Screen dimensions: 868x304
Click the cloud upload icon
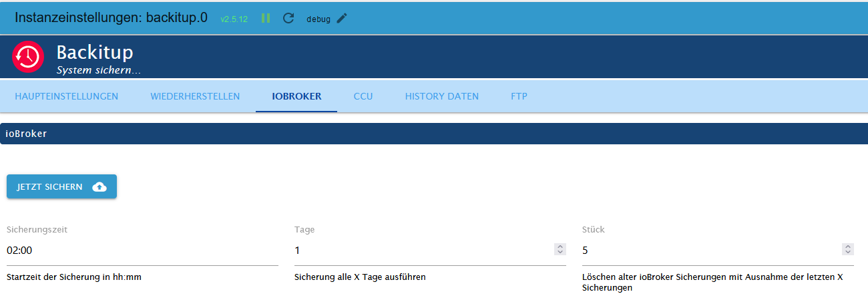click(99, 187)
